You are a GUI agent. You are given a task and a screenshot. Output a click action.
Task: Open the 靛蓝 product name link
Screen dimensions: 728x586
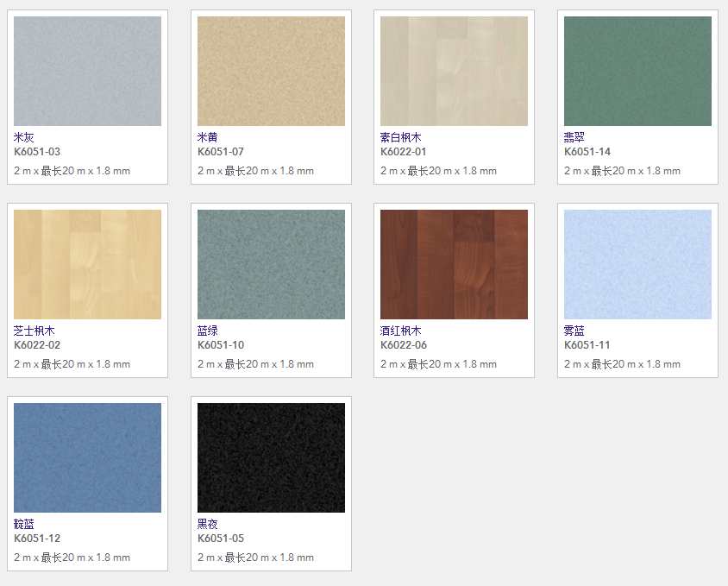pos(24,524)
